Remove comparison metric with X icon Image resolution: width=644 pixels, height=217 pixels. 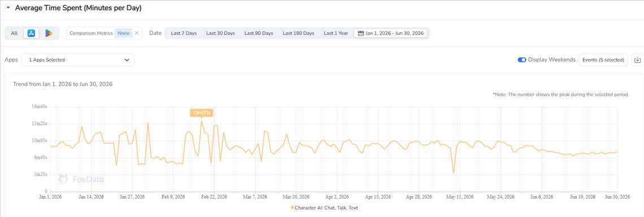point(137,33)
